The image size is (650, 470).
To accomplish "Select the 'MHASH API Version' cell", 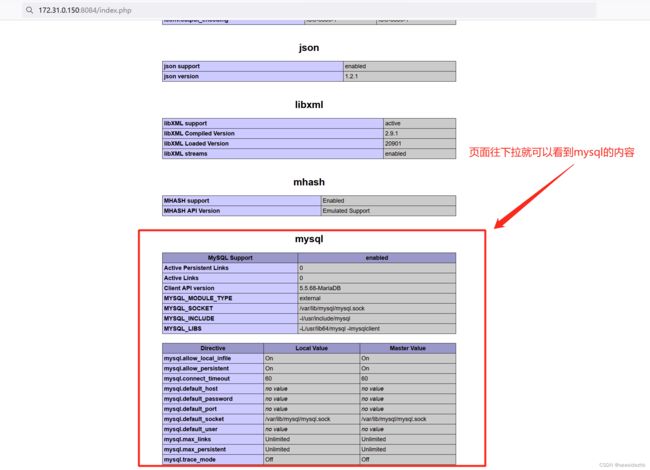I will (x=242, y=211).
